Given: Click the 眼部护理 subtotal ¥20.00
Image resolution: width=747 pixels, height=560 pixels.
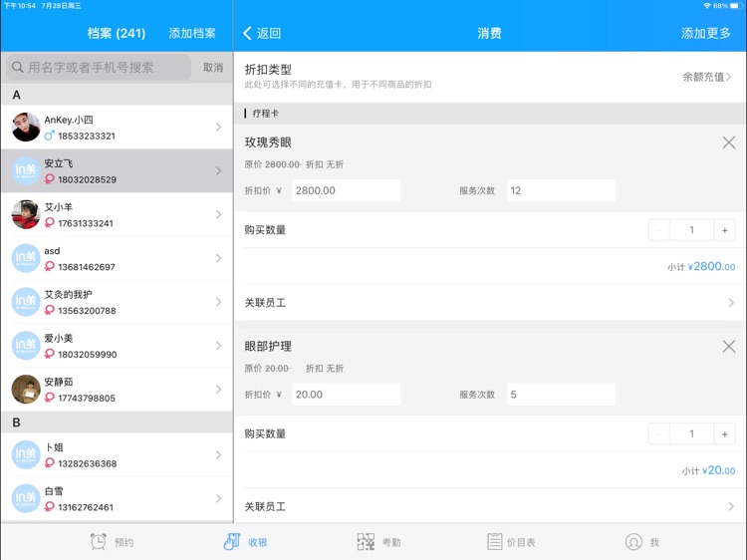Looking at the screenshot, I should (718, 470).
